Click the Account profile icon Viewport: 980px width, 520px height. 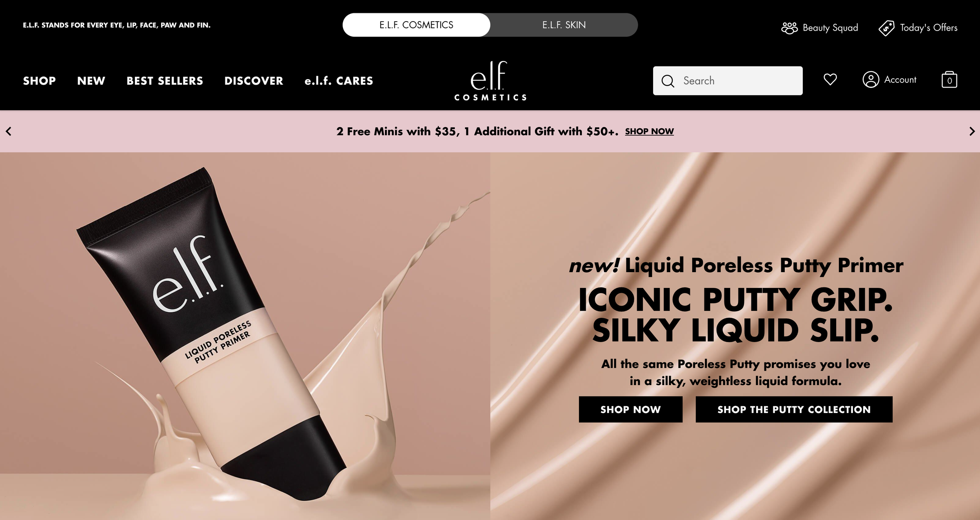(x=871, y=80)
